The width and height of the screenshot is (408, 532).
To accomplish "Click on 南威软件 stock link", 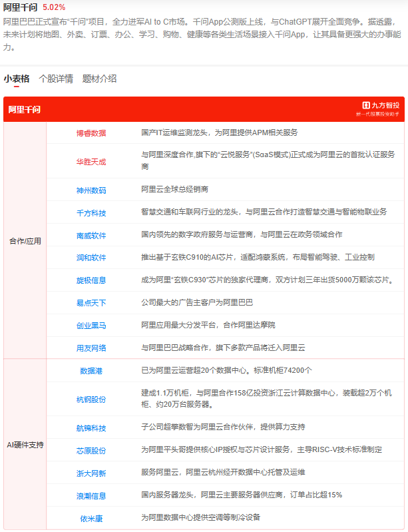I will pos(91,235).
